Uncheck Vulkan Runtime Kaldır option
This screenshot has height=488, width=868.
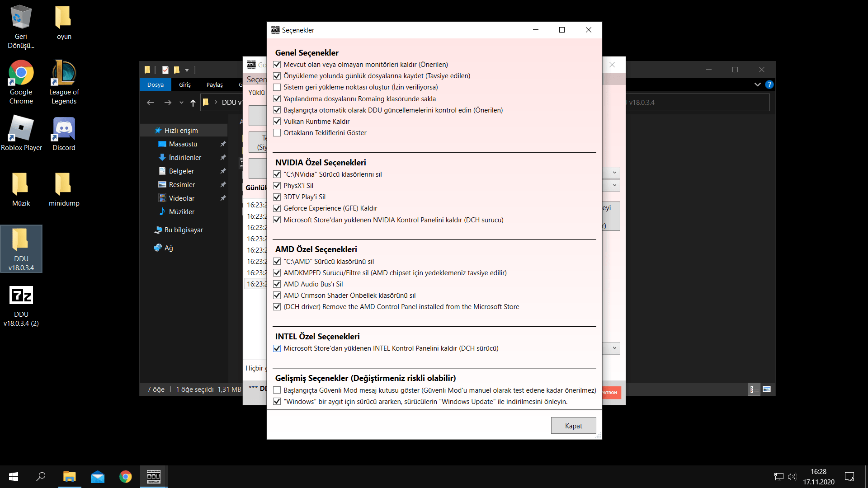pyautogui.click(x=277, y=122)
